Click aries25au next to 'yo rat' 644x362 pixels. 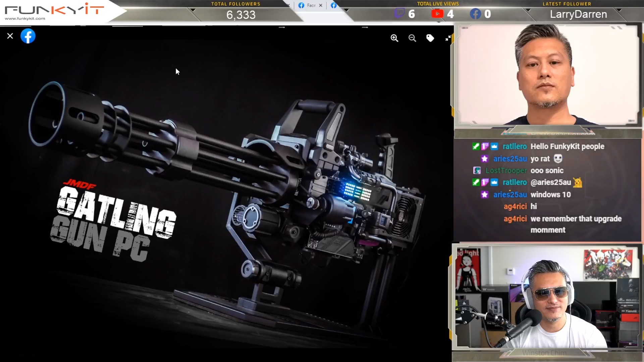tap(510, 159)
